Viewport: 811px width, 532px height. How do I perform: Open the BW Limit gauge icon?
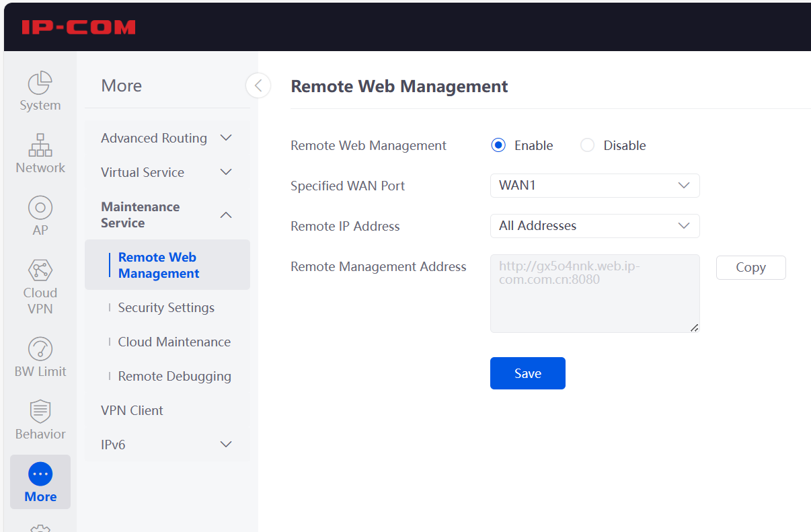point(40,349)
